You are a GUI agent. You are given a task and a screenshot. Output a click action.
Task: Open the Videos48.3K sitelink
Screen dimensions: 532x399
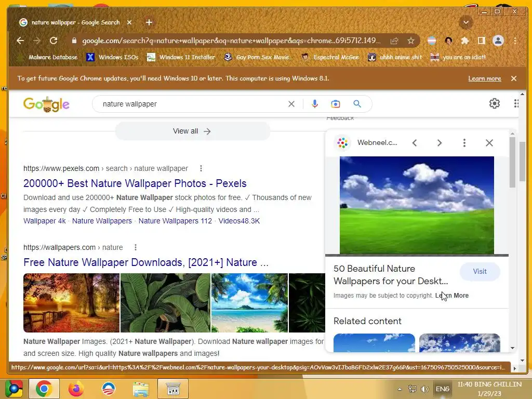pyautogui.click(x=239, y=221)
